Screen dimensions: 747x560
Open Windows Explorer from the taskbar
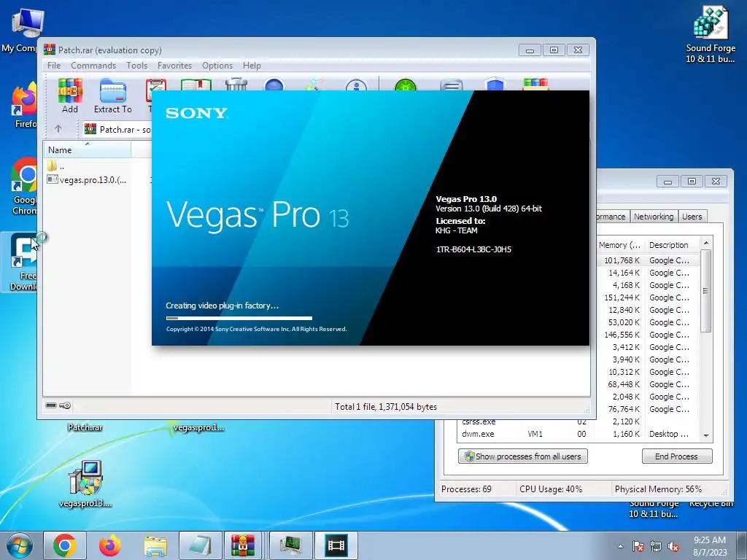pyautogui.click(x=155, y=545)
